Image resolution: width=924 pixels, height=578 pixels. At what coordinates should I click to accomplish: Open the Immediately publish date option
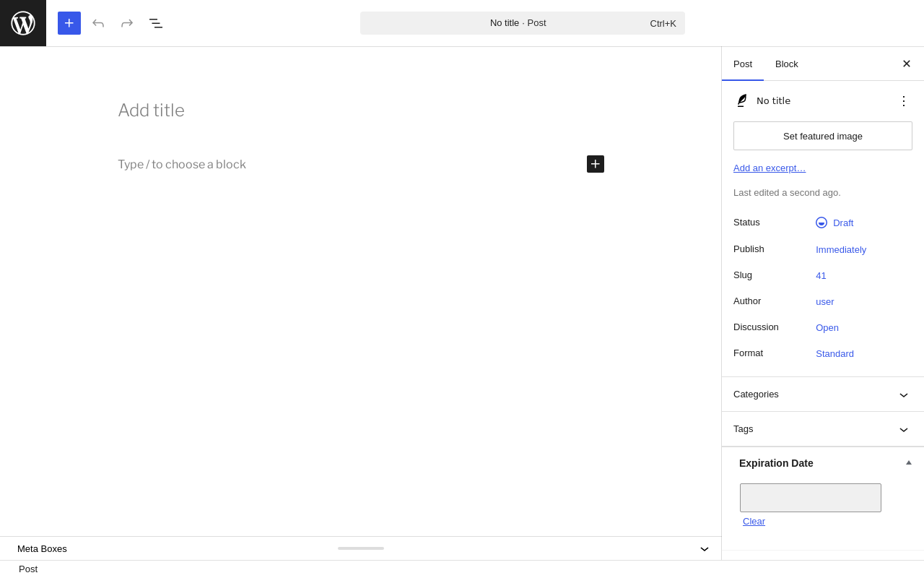pyautogui.click(x=841, y=250)
